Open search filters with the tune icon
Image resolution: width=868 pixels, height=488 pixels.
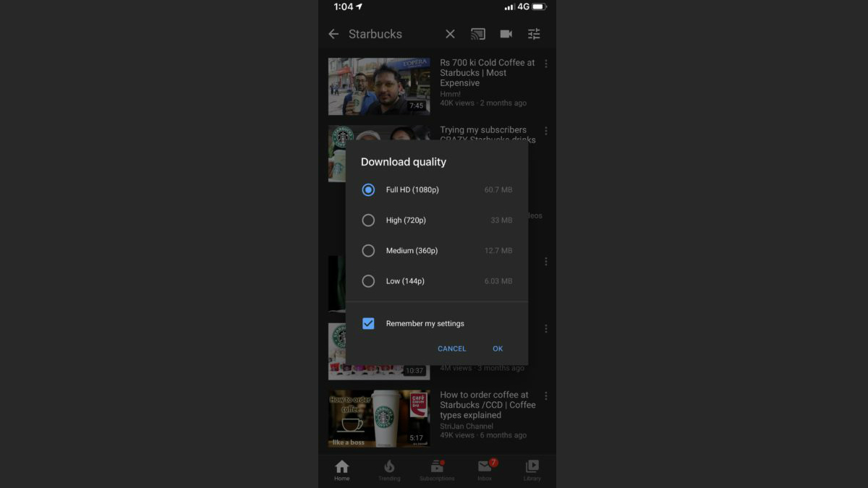click(x=534, y=33)
